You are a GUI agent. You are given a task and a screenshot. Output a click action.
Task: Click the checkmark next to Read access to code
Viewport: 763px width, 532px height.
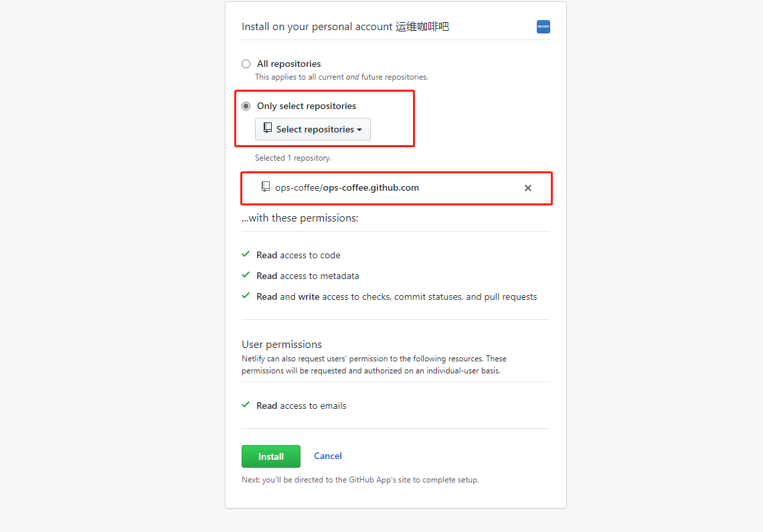click(246, 255)
